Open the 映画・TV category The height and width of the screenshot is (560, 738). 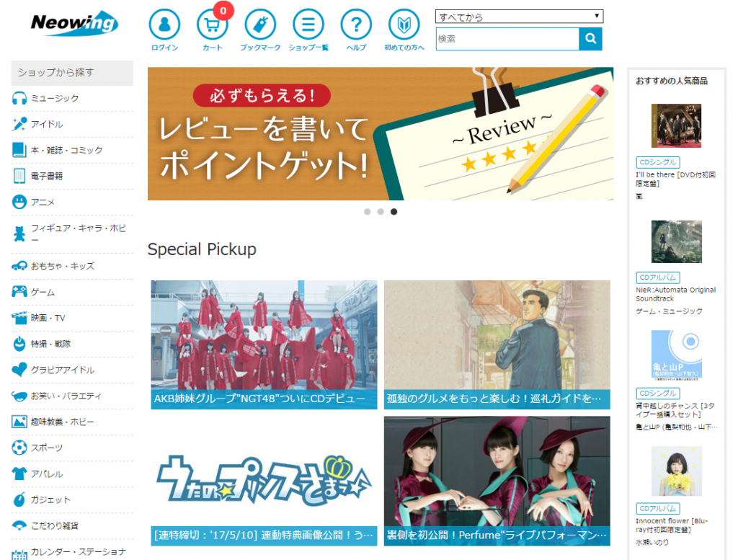(48, 318)
